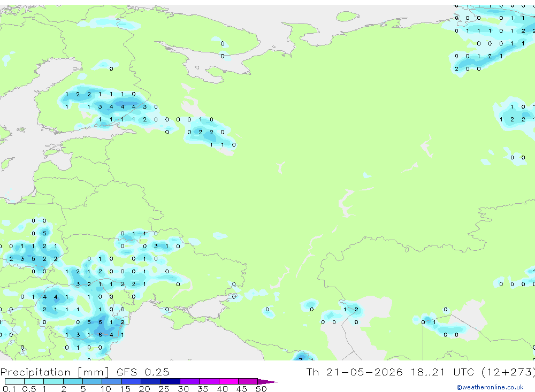Click the legend scale label '40'
The image size is (535, 392).
coord(222,389)
